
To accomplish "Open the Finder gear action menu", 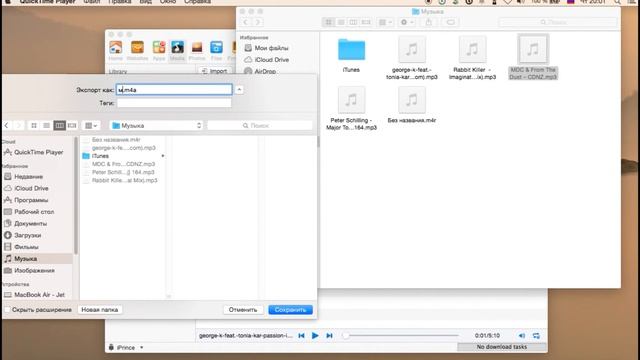I will point(407,22).
